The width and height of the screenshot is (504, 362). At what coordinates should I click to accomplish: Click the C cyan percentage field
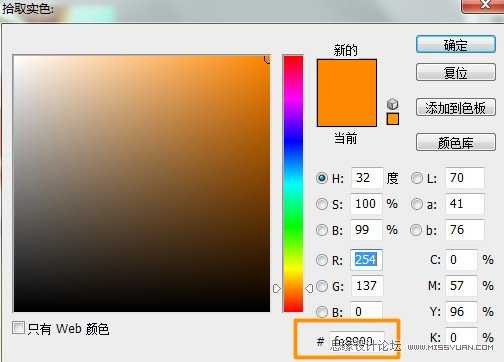click(461, 260)
